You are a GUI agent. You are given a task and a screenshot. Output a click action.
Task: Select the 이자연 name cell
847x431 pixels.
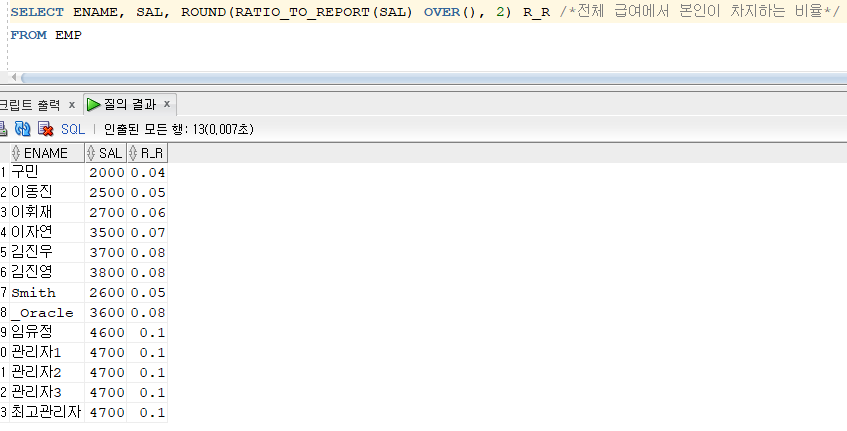pyautogui.click(x=47, y=232)
